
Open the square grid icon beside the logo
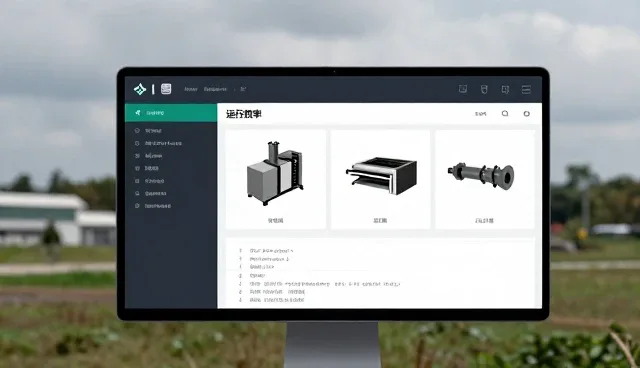point(166,89)
